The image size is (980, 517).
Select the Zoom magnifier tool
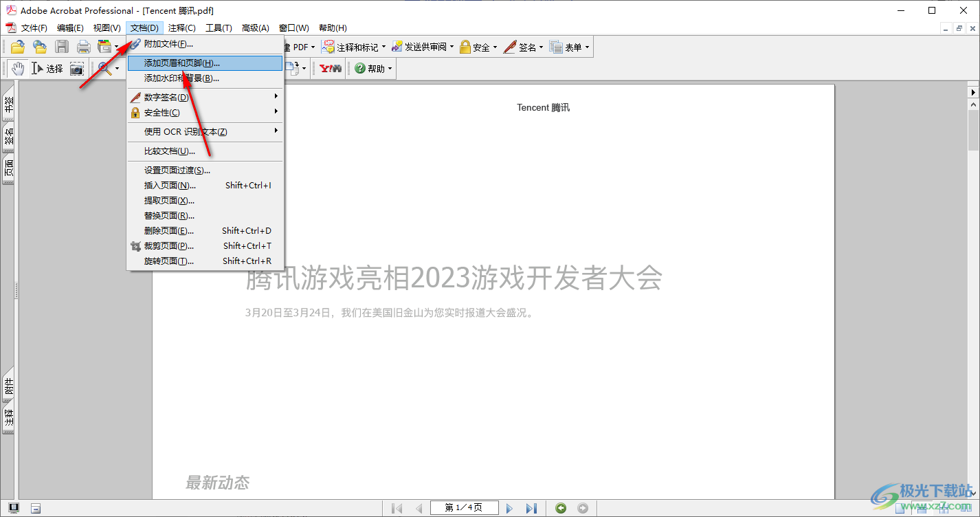point(104,68)
